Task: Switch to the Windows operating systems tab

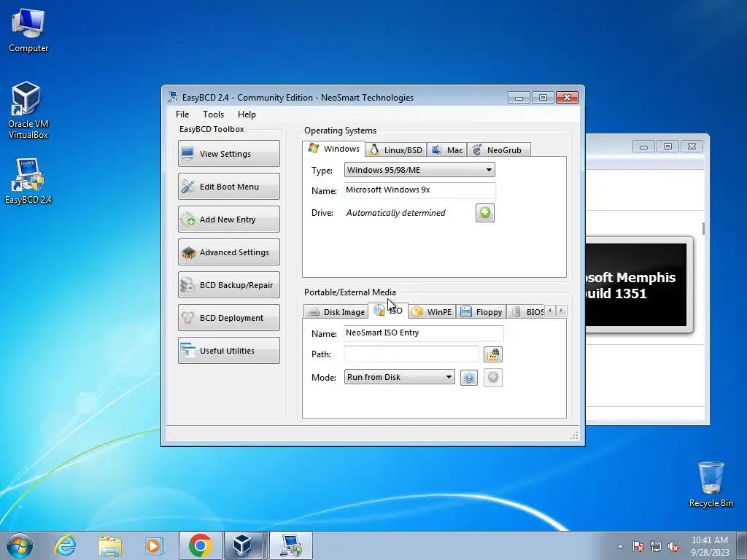Action: (333, 149)
